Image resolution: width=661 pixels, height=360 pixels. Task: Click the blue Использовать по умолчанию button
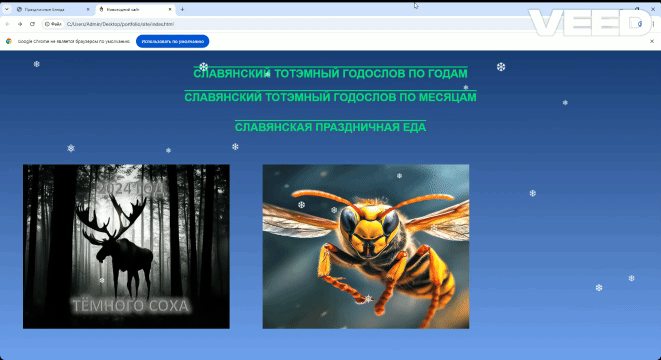click(172, 41)
